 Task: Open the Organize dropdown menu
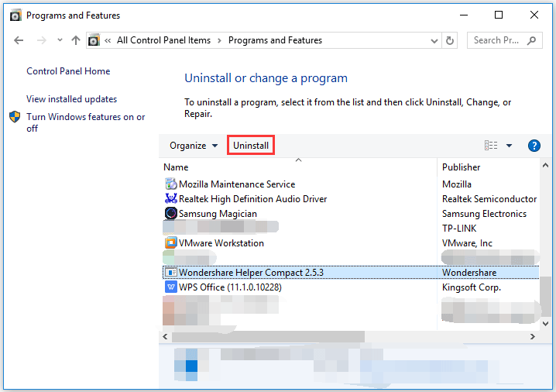[194, 146]
